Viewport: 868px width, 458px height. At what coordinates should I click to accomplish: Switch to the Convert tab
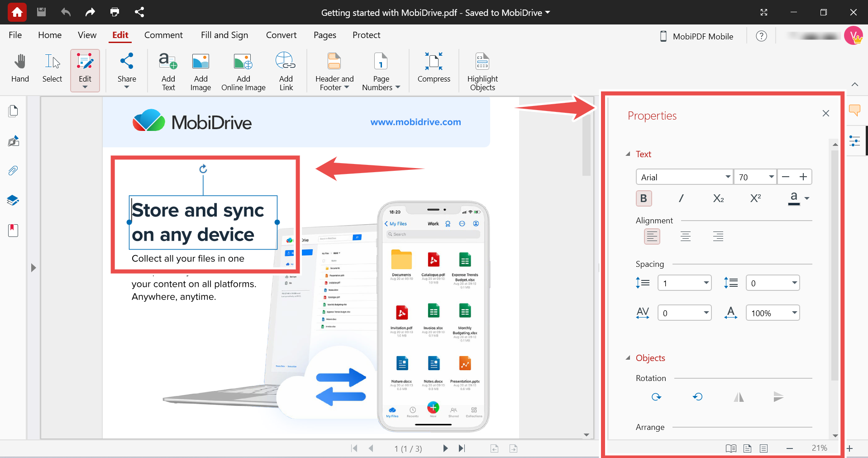pos(281,35)
